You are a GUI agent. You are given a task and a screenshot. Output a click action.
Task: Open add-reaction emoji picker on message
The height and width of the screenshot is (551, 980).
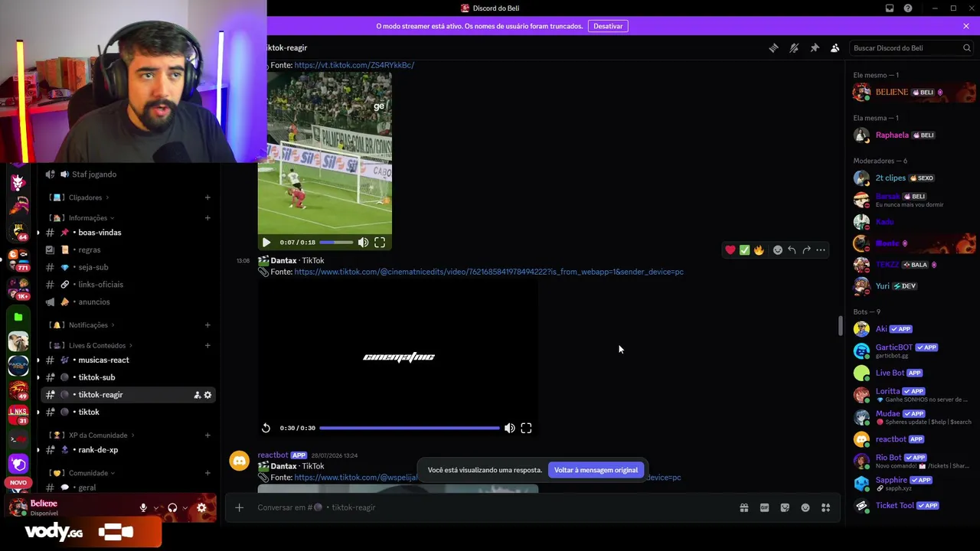tap(778, 250)
